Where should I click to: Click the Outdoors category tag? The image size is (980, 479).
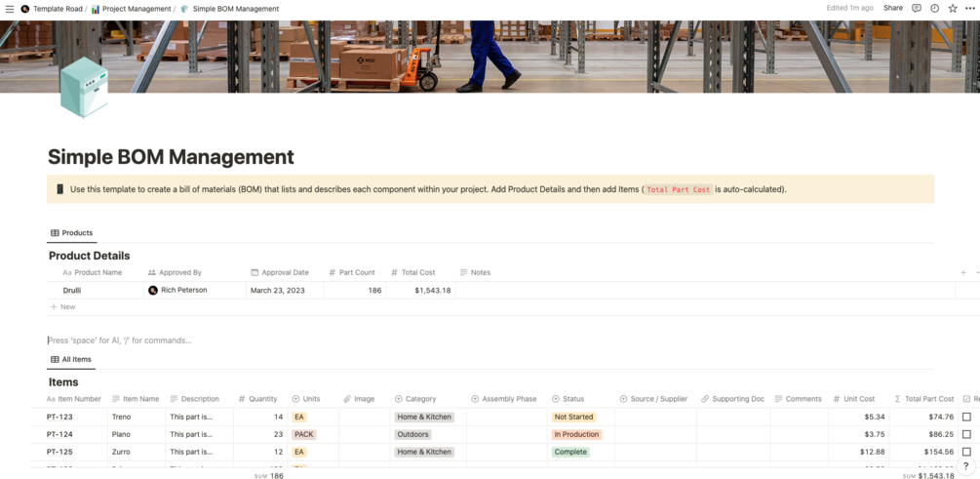tap(412, 434)
